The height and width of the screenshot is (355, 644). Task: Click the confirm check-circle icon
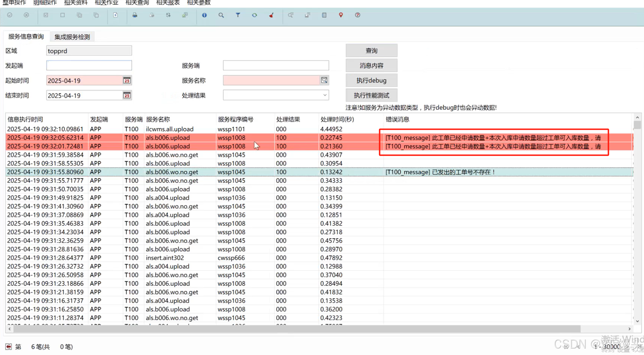click(x=10, y=15)
